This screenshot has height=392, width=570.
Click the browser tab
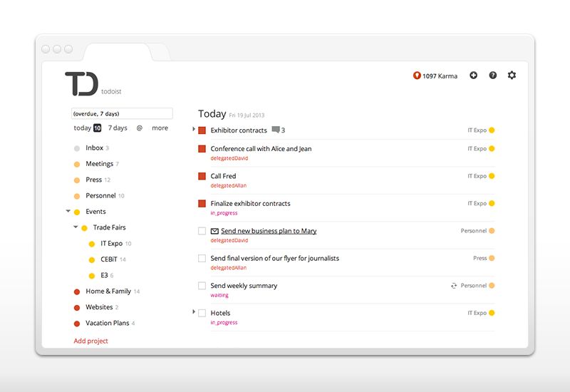pyautogui.click(x=117, y=52)
